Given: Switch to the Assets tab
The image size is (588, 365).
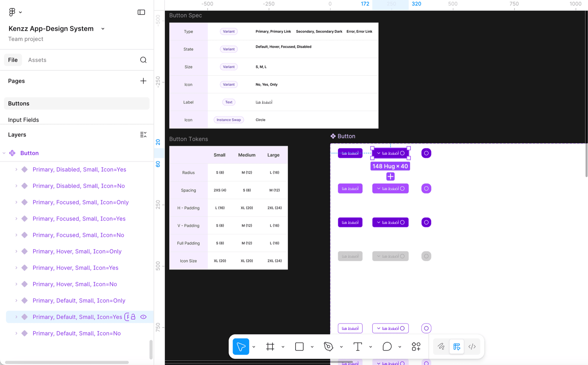Looking at the screenshot, I should pos(37,60).
